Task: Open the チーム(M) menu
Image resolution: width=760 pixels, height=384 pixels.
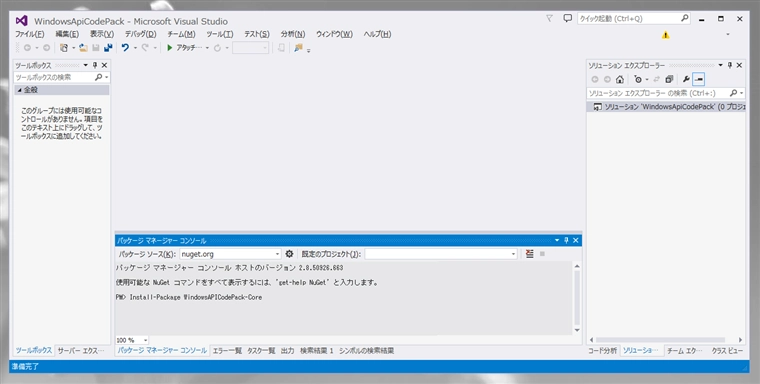Action: (x=181, y=34)
